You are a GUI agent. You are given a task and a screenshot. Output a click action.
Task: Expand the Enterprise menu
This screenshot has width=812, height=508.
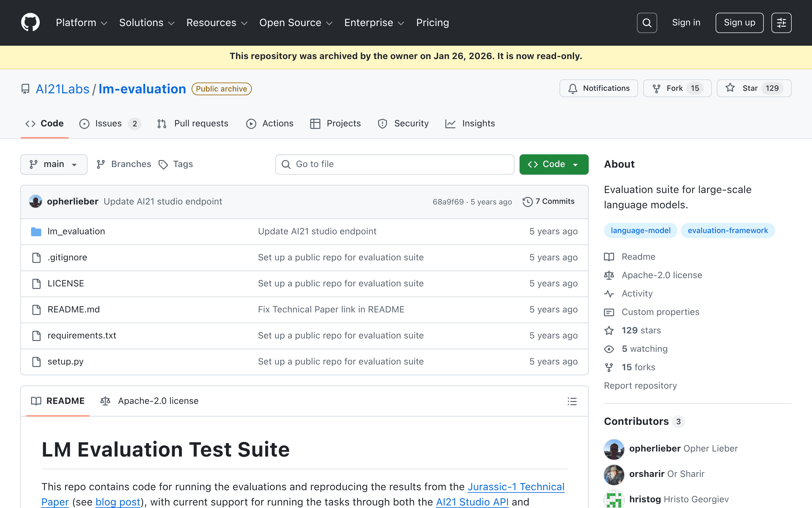(374, 23)
